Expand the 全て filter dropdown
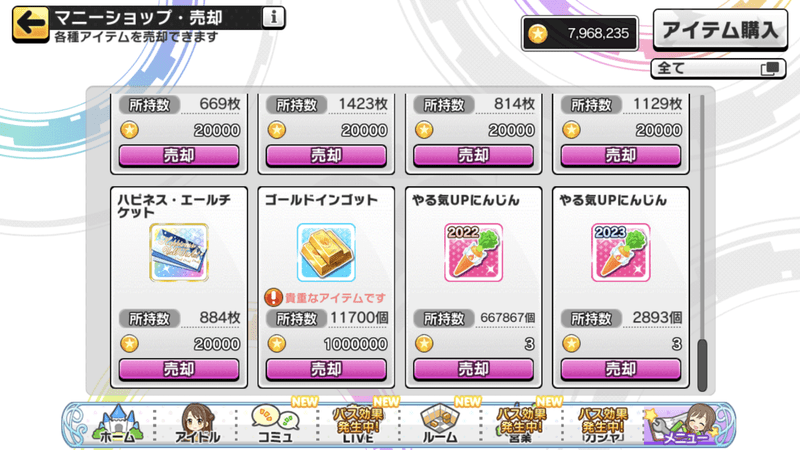This screenshot has height=450, width=800. pyautogui.click(x=718, y=68)
